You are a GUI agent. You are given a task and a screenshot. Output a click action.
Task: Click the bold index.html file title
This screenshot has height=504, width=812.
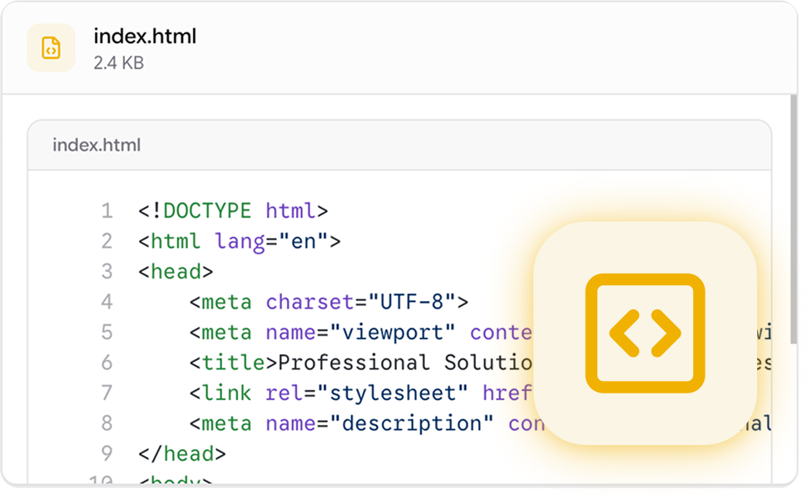click(145, 37)
